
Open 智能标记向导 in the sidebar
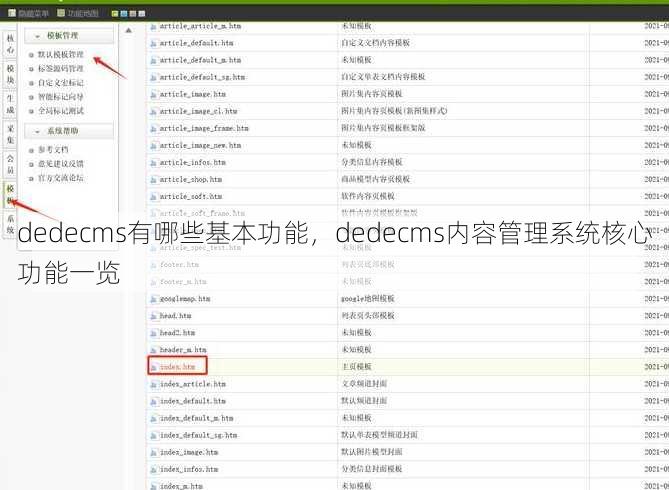[x=61, y=97]
